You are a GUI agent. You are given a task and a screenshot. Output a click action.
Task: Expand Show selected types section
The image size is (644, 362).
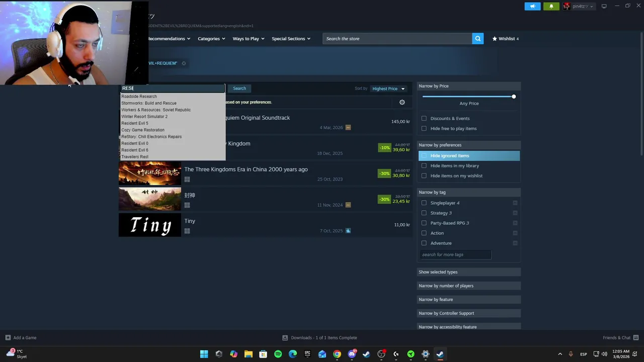pos(469,272)
